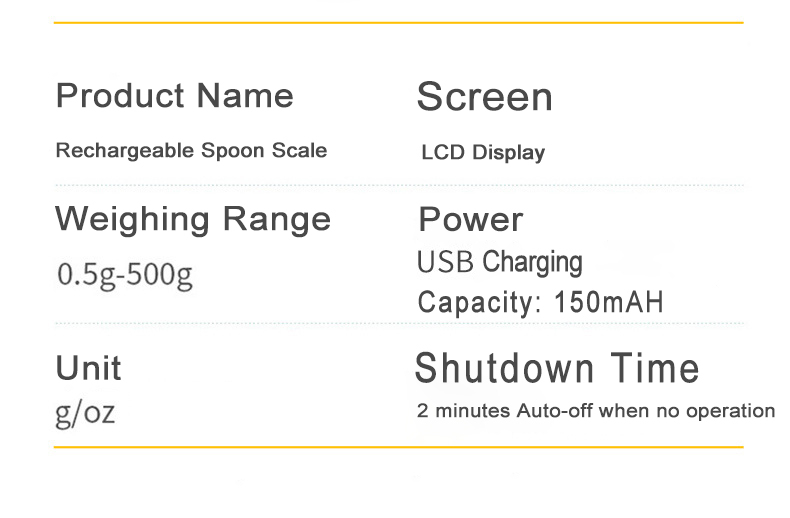Select the 2 minutes Auto-off description
The width and height of the screenshot is (790, 518).
tap(595, 411)
